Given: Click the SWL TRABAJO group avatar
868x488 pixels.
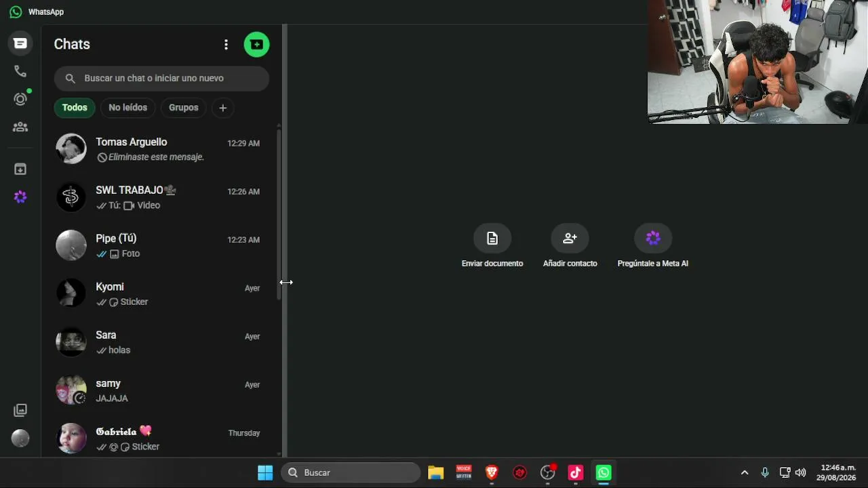Looking at the screenshot, I should click(71, 197).
